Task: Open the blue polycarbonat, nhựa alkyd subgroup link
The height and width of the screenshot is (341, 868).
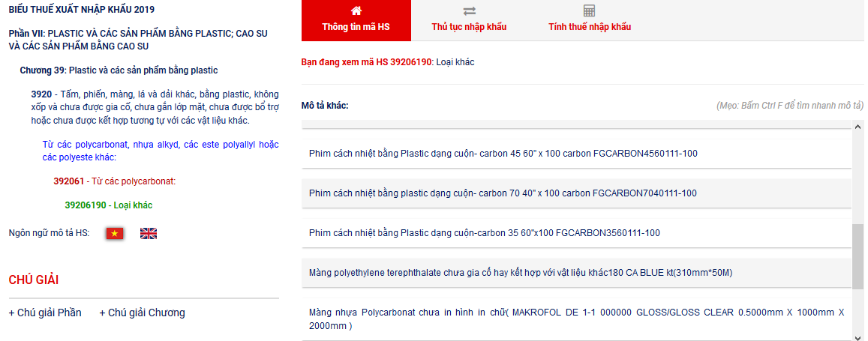Action: (160, 151)
